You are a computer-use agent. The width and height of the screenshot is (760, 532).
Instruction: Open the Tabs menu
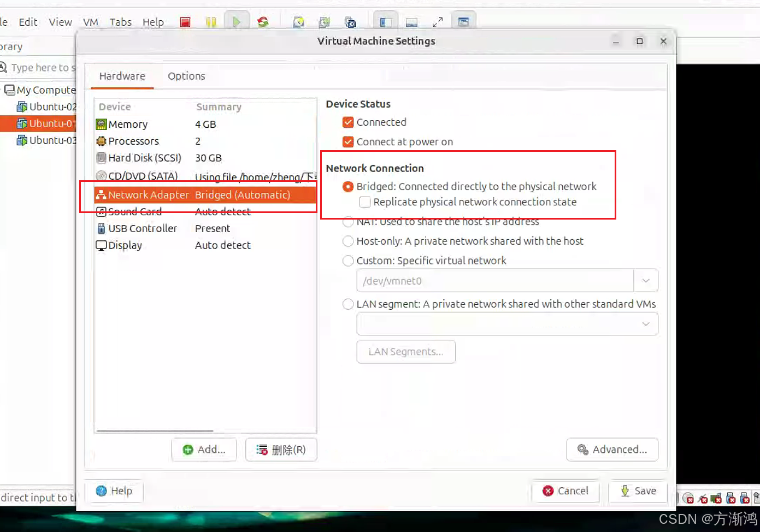[x=120, y=22]
